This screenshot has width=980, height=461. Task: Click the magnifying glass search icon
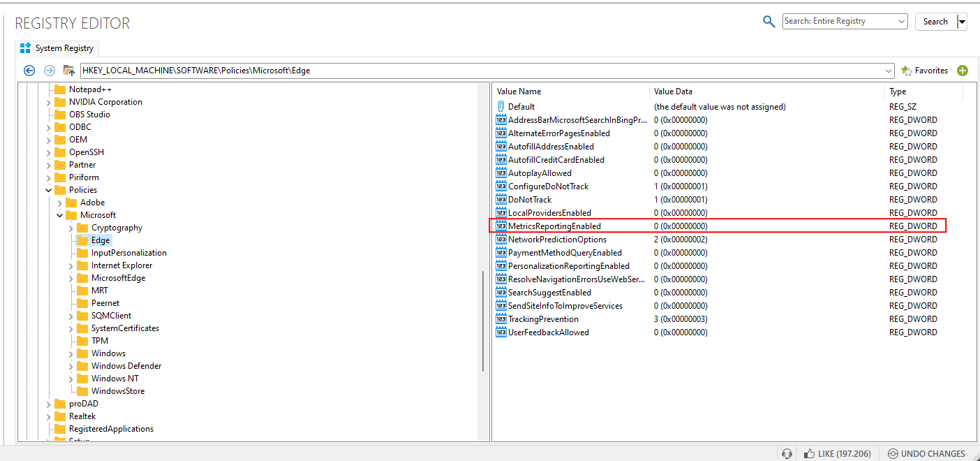click(x=769, y=22)
